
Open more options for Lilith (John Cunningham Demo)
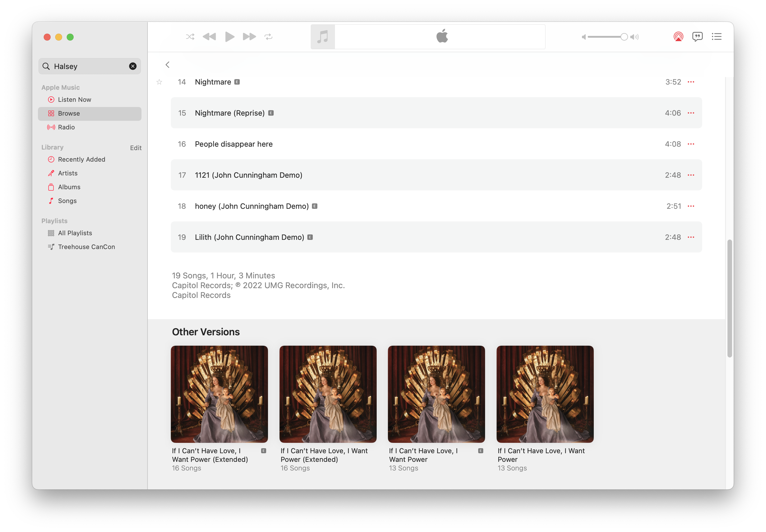691,237
